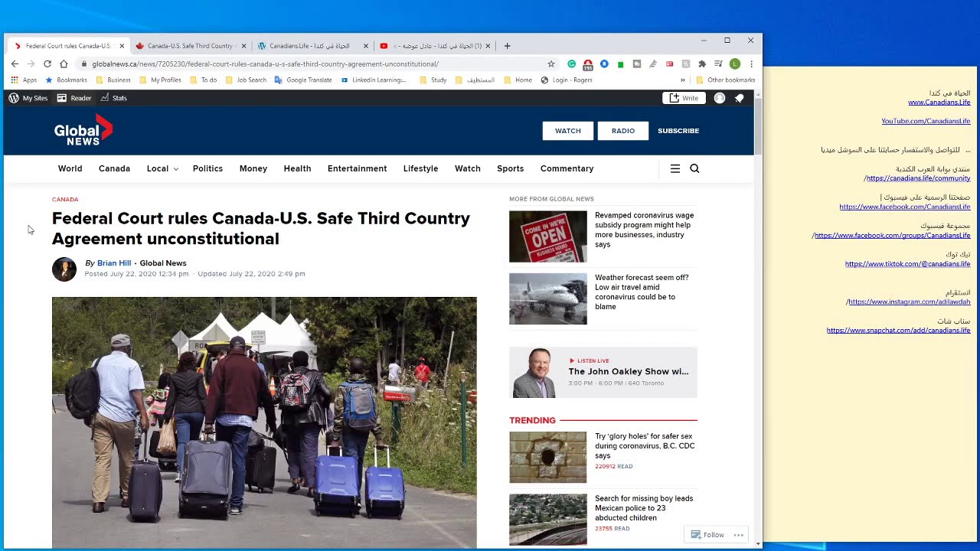Open the Revamped coronavirus wage subsidy thumbnail
Viewport: 980px width, 551px height.
click(547, 236)
